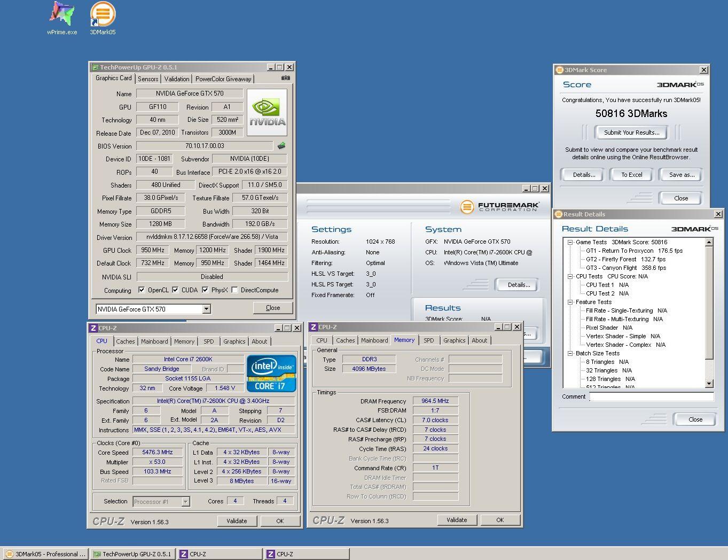Click the DRAM Frequency 964.5 MHz value
The image size is (728, 560).
point(435,401)
